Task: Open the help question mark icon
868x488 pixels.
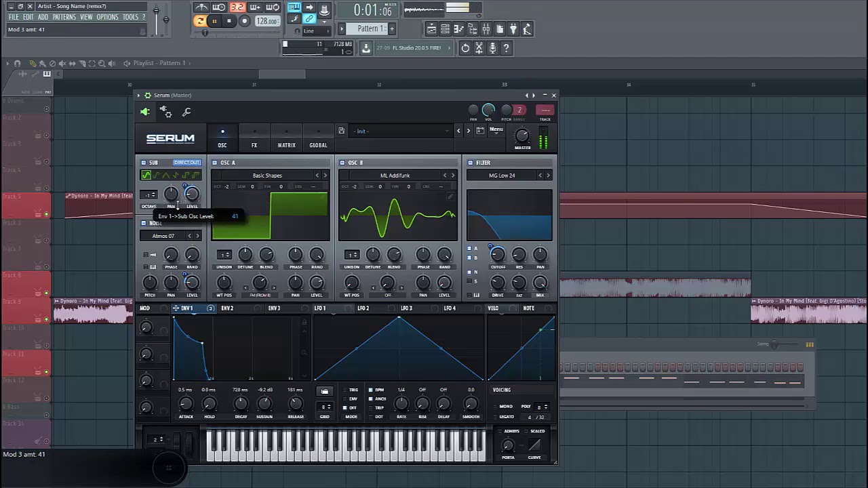Action: tap(506, 47)
